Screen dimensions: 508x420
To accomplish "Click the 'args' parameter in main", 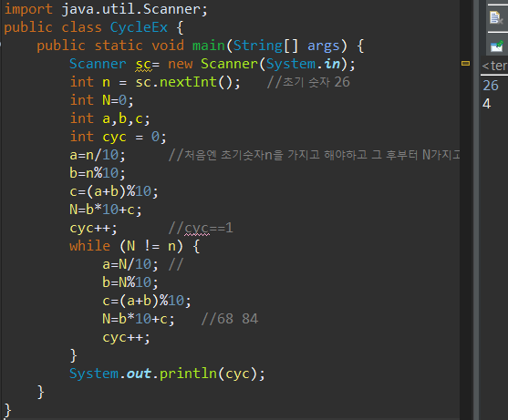I will click(324, 46).
